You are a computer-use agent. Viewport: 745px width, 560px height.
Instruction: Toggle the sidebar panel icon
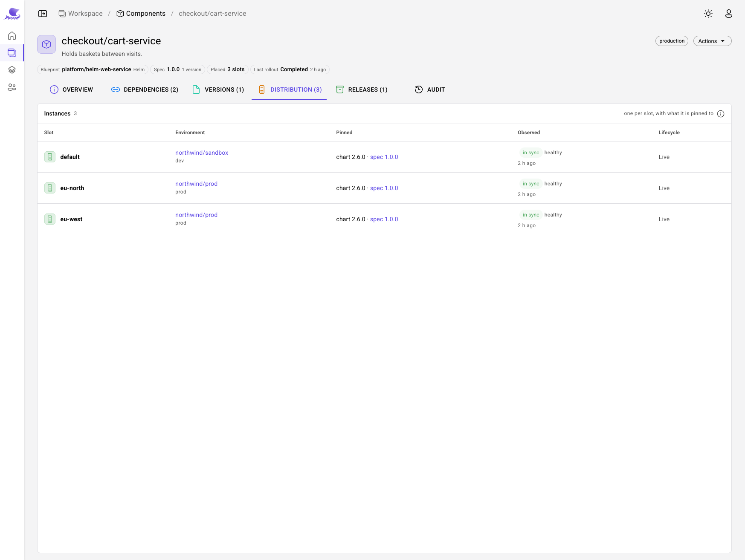tap(43, 14)
